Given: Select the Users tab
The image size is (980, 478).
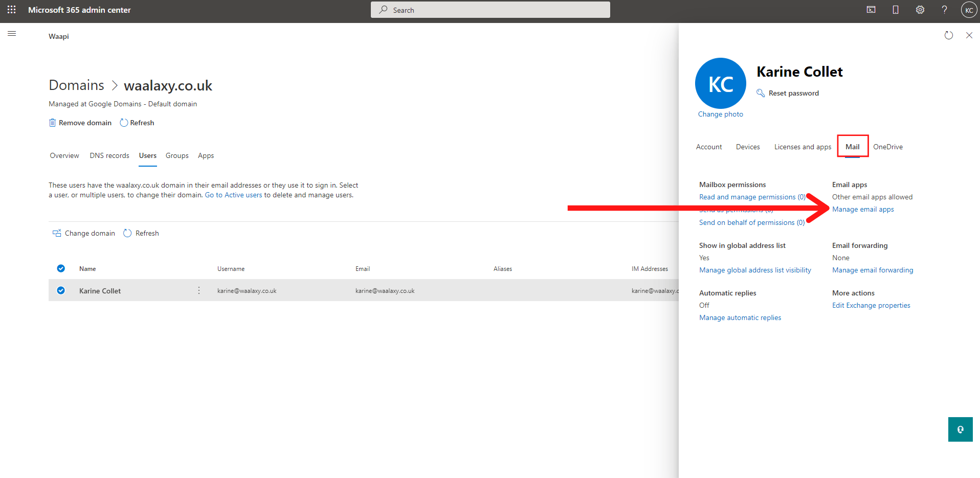Looking at the screenshot, I should click(148, 155).
